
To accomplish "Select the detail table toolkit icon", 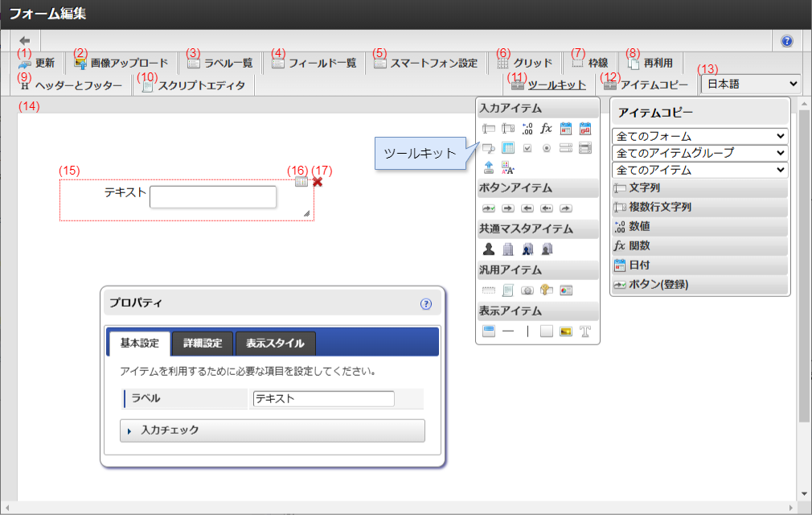I will click(508, 148).
